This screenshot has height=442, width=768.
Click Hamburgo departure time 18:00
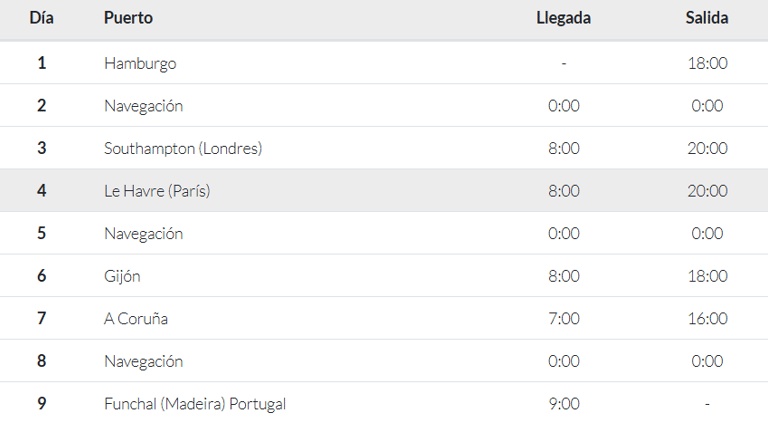[707, 63]
